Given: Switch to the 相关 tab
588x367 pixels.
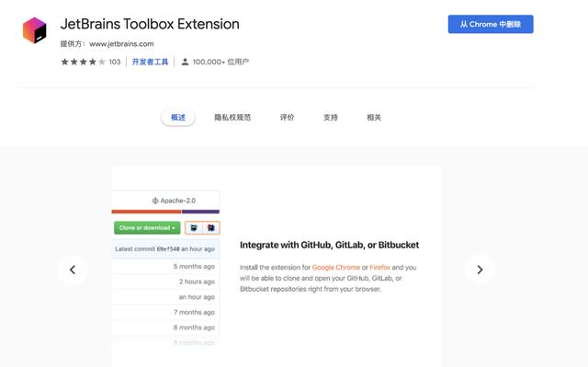Looking at the screenshot, I should click(374, 118).
